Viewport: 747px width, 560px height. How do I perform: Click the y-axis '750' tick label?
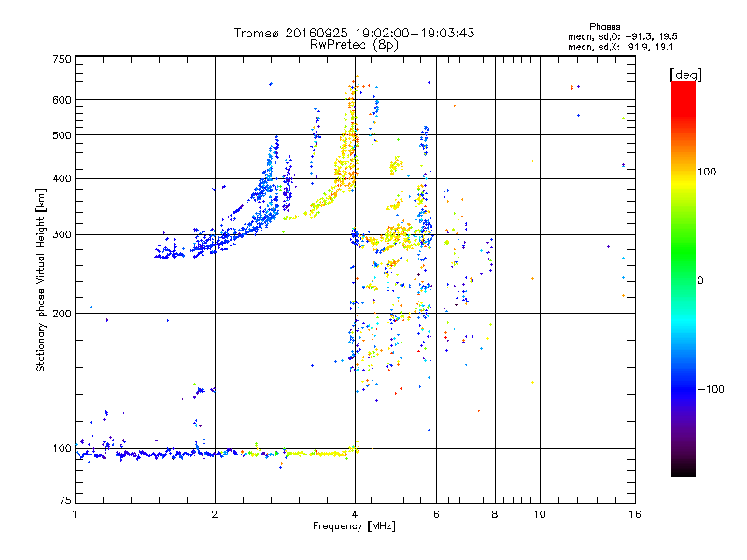(62, 59)
